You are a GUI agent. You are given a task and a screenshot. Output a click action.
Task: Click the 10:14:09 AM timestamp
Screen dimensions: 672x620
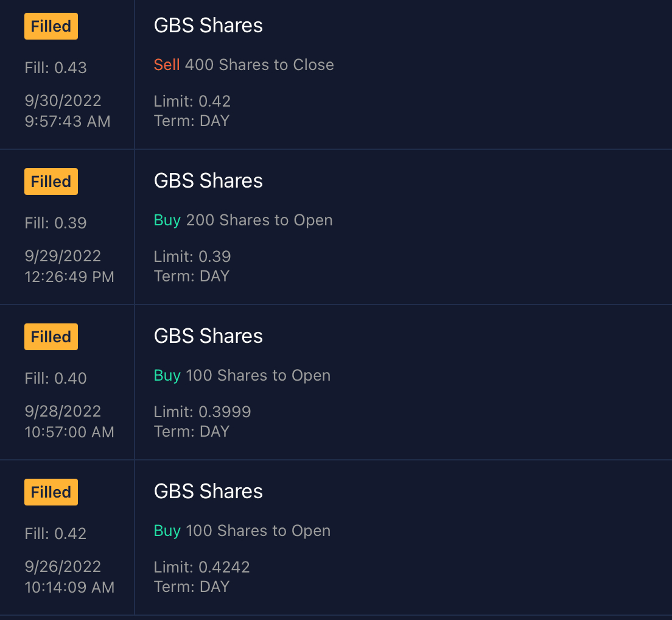coord(69,588)
